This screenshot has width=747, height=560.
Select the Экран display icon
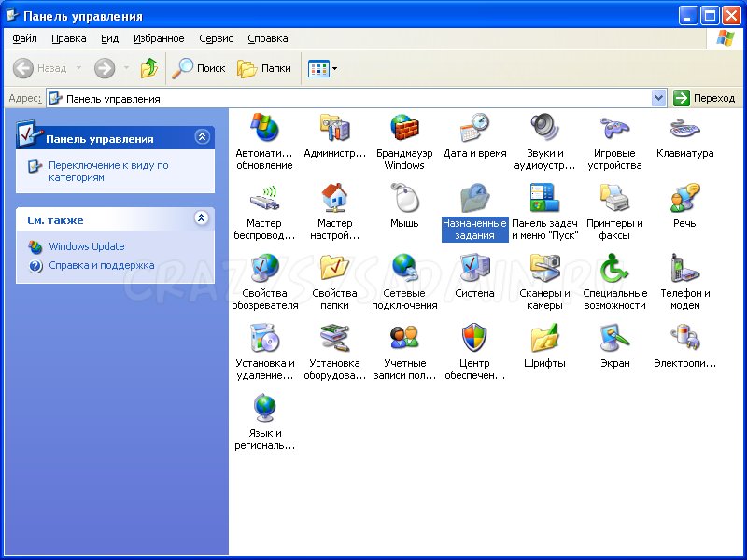[614, 338]
